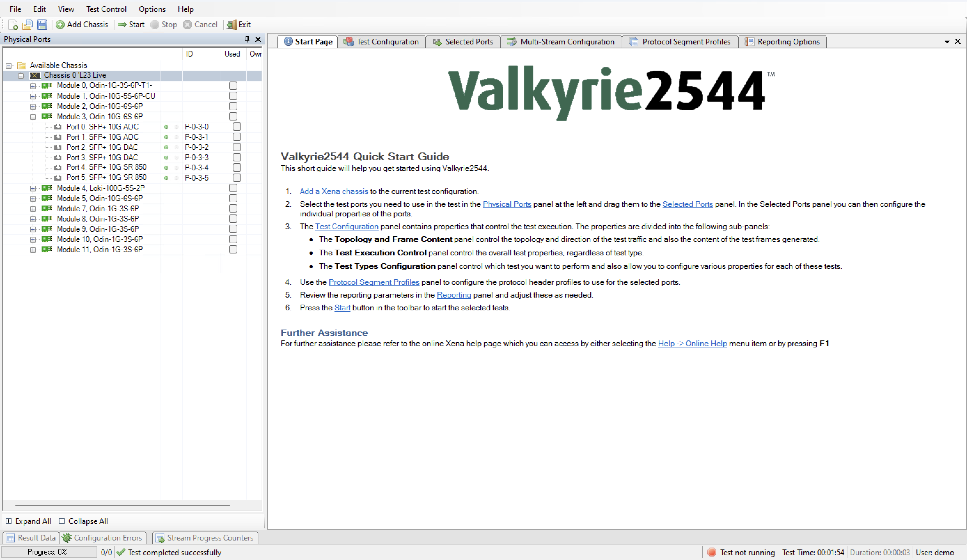Open the Multi-Stream Configuration tab

tap(561, 42)
